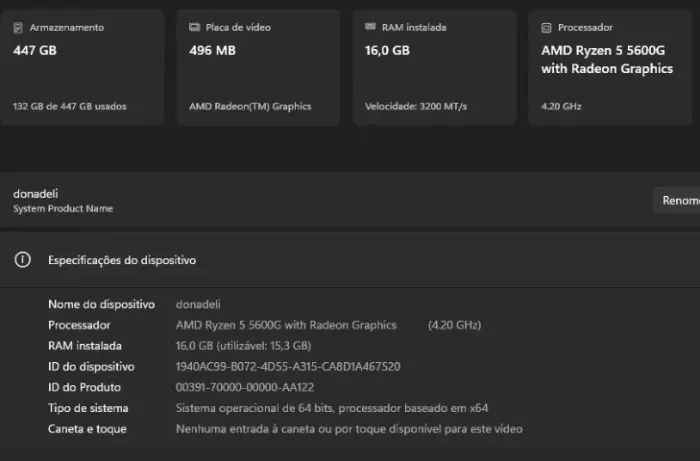The width and height of the screenshot is (700, 461).
Task: Select the donadeli device name value
Action: click(198, 304)
